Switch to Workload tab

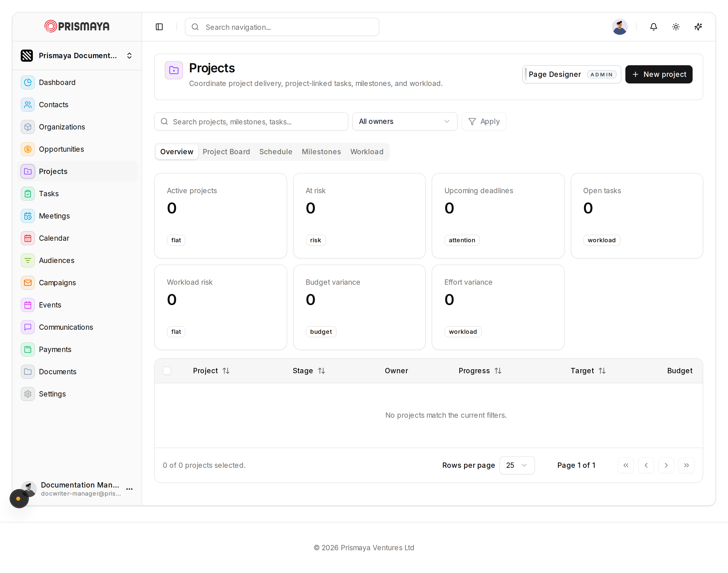[x=367, y=152]
